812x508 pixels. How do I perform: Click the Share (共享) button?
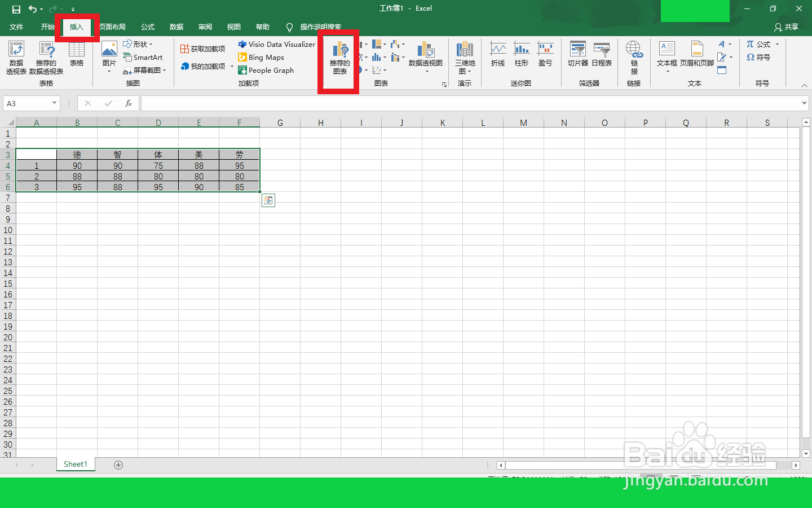[x=787, y=27]
